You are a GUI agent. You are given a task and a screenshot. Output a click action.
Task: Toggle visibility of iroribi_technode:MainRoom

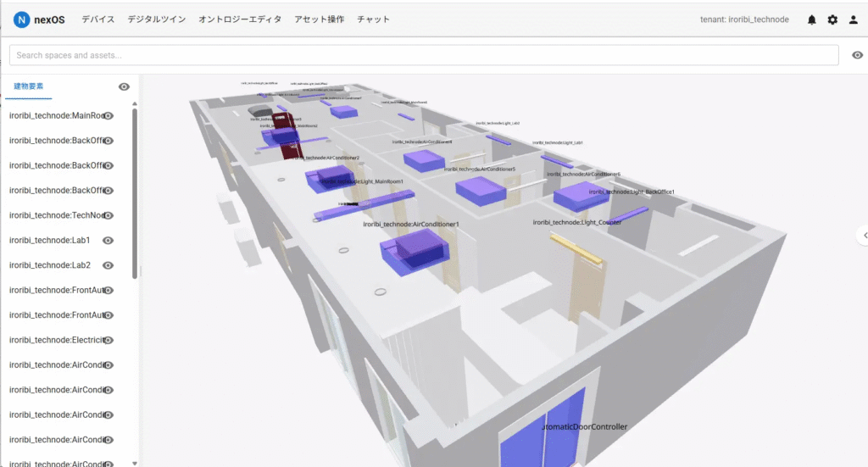tap(108, 116)
